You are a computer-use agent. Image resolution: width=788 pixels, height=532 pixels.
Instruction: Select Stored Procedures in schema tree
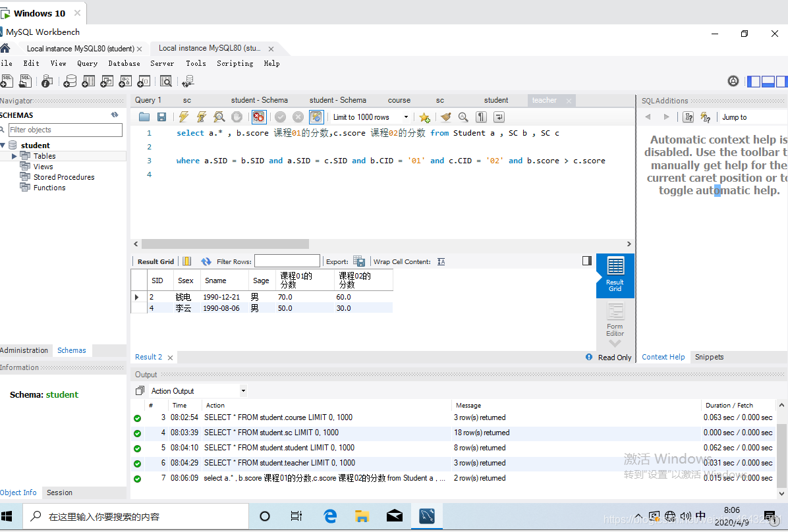pos(64,177)
